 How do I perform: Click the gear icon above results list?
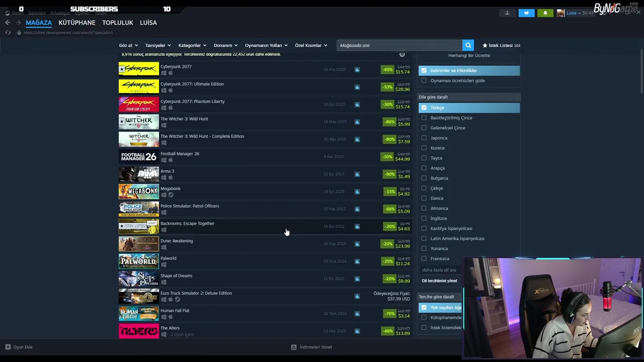[402, 54]
